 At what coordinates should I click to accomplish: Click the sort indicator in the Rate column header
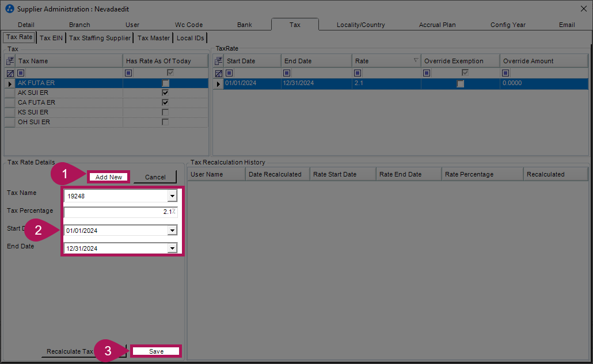pos(416,60)
